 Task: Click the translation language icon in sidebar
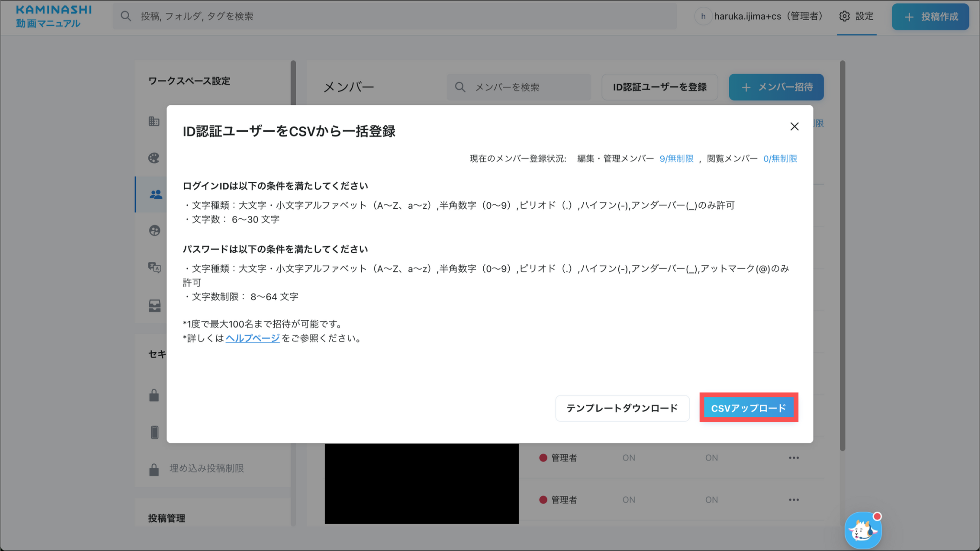[x=154, y=267]
